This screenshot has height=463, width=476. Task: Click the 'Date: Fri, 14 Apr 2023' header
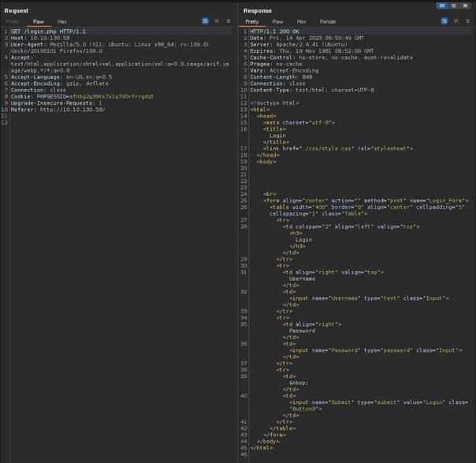pos(307,38)
